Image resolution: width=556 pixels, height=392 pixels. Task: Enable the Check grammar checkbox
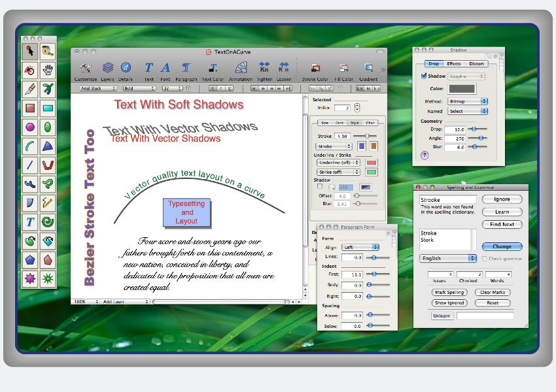tap(484, 259)
